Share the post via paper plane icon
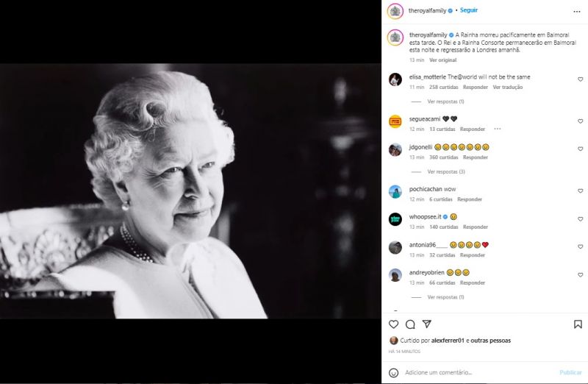 tap(427, 324)
